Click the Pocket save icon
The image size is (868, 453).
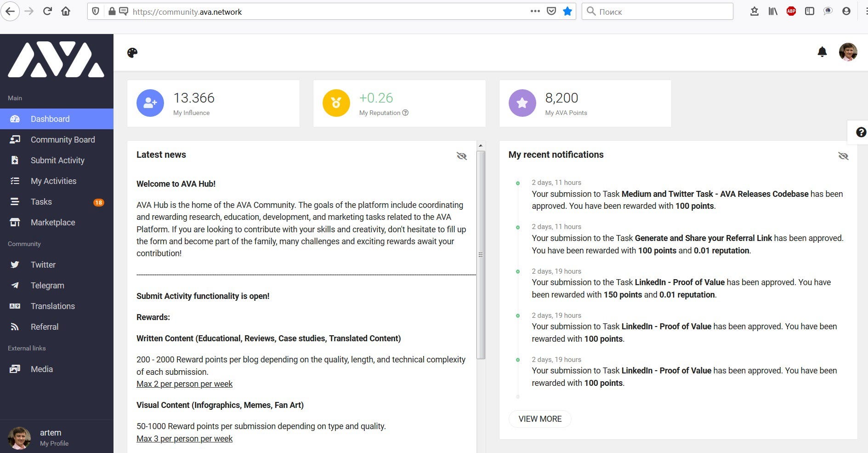click(x=551, y=11)
